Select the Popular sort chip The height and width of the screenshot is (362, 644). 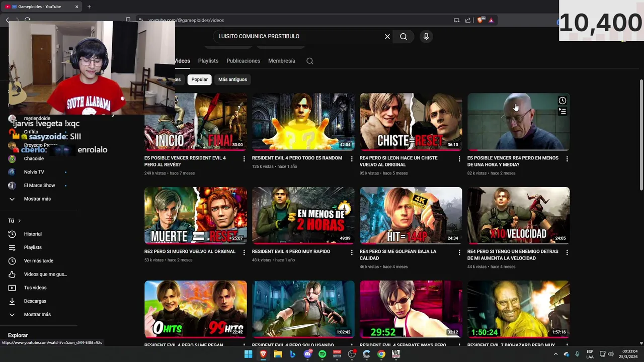tap(199, 79)
